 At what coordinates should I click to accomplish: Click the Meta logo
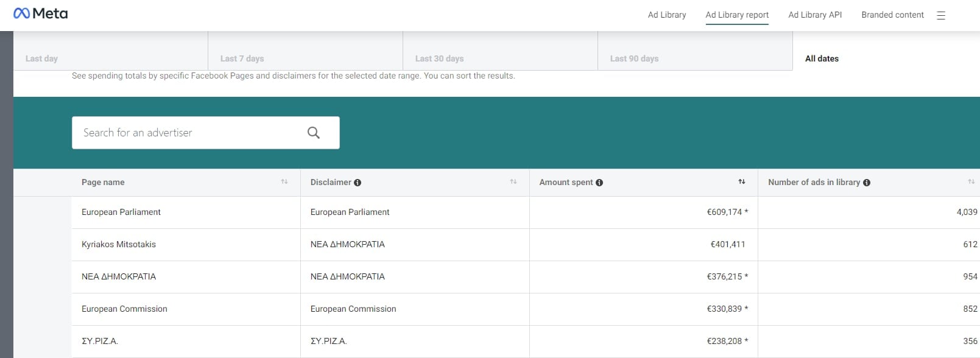tap(41, 13)
